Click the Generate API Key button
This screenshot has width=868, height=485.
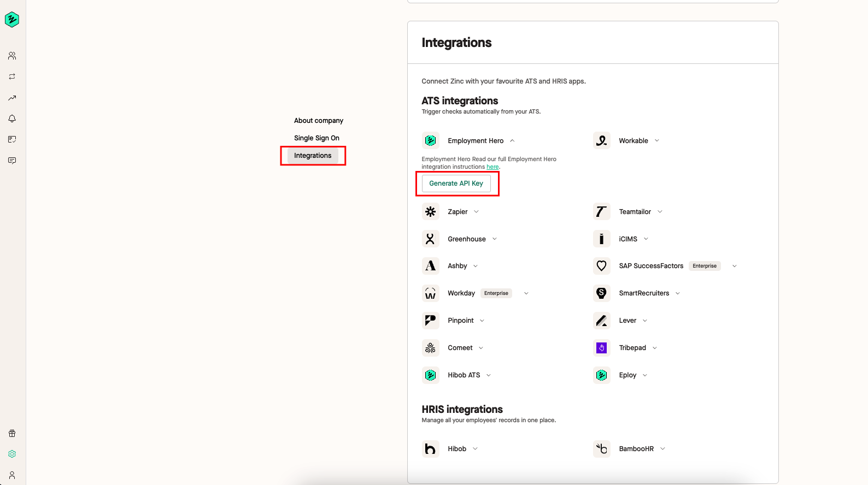[456, 184]
